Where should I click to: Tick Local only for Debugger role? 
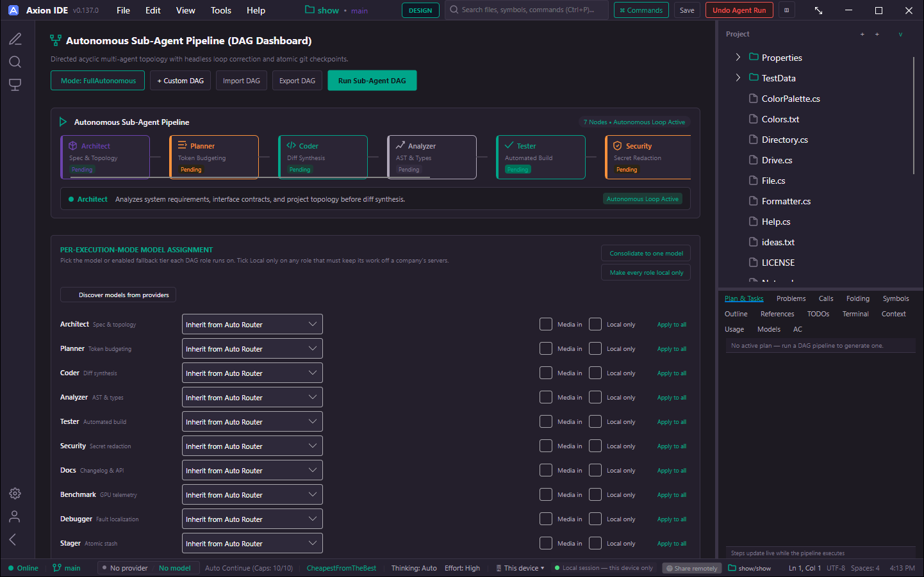click(x=595, y=519)
